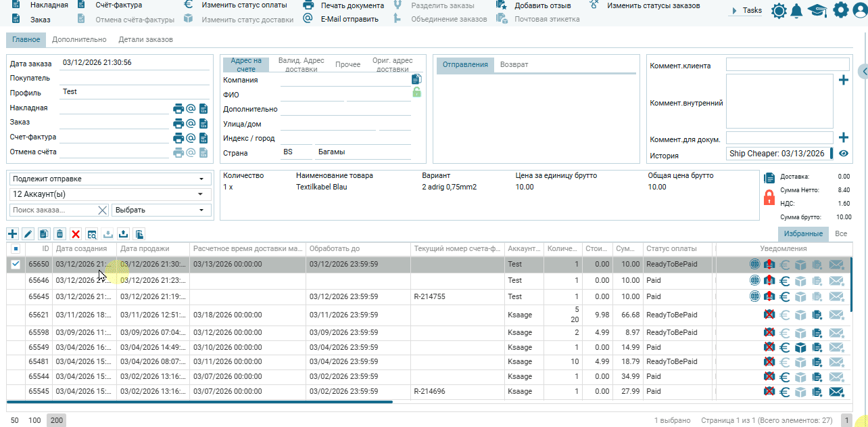The height and width of the screenshot is (427, 868).
Task: Click the pencil edit icon above order table
Action: pyautogui.click(x=28, y=234)
